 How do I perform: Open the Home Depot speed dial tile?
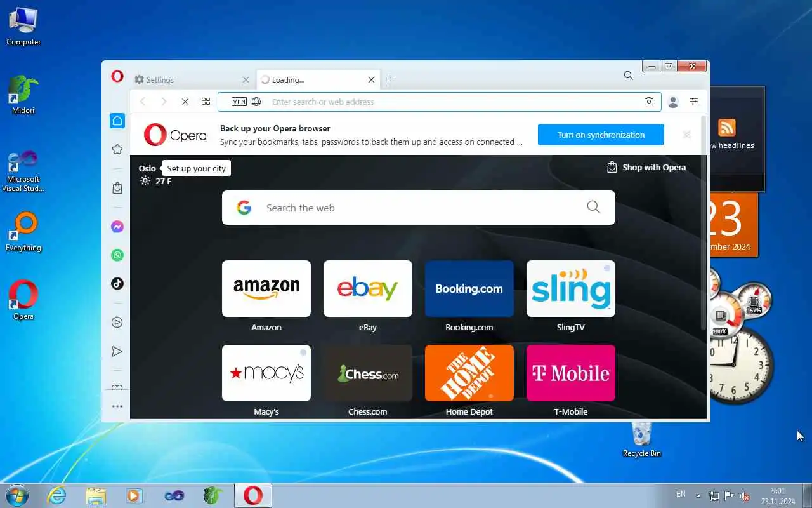(x=469, y=373)
